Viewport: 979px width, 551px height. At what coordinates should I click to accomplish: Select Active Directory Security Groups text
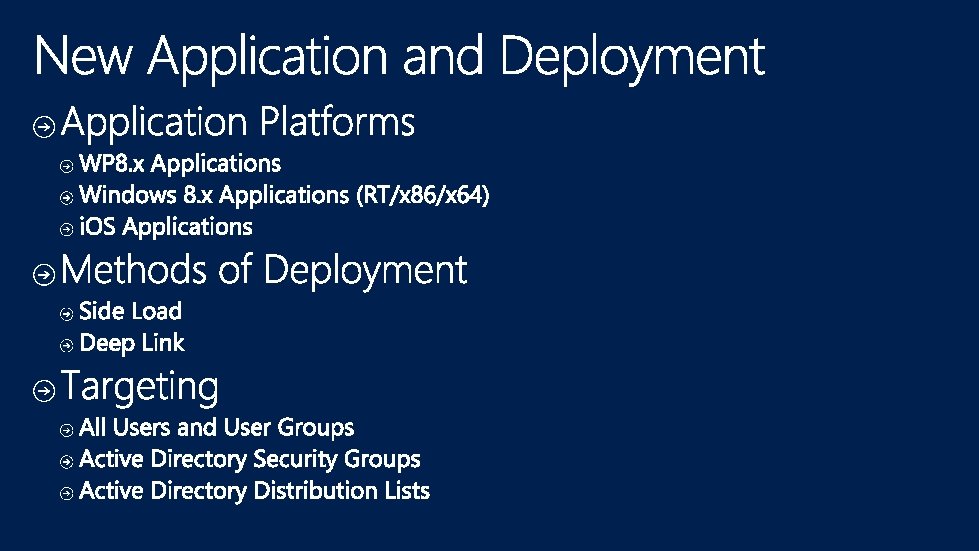250,459
